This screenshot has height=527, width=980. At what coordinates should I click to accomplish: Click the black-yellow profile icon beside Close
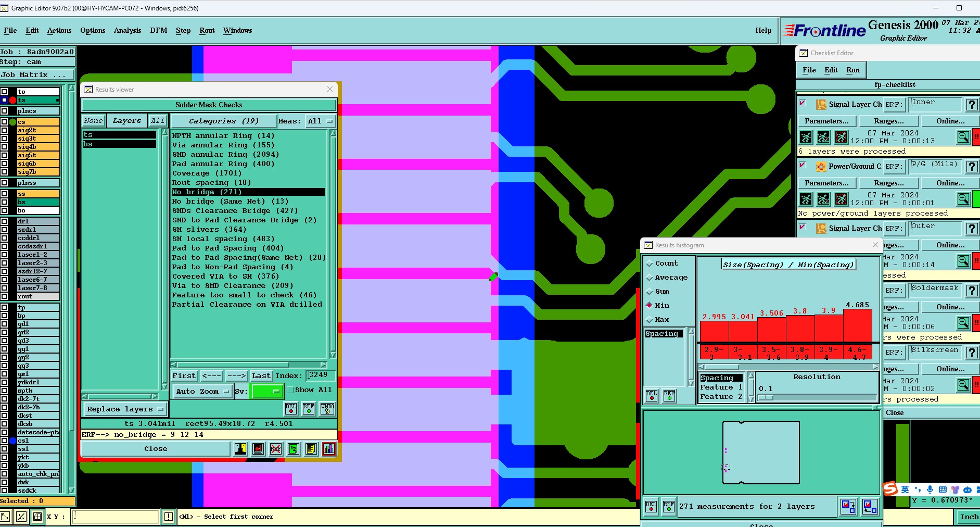point(240,449)
